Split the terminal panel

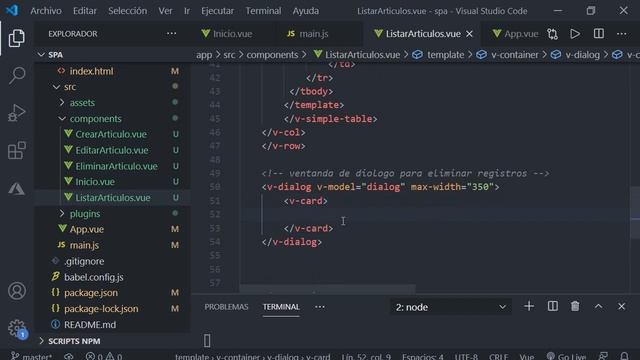pyautogui.click(x=553, y=306)
